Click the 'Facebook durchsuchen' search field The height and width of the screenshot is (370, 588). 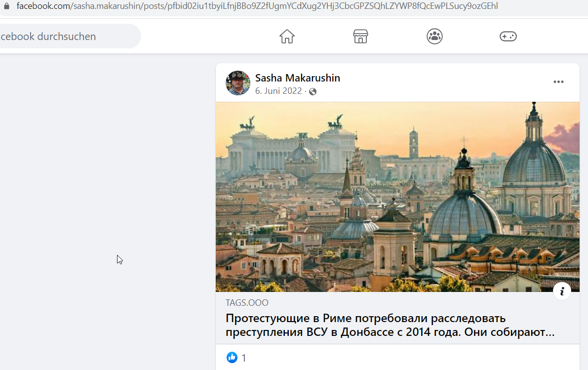70,37
